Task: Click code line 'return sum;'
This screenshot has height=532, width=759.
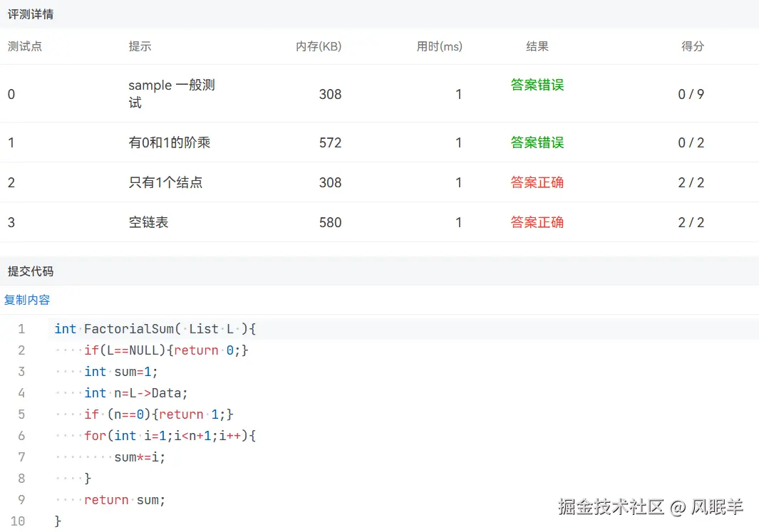Action: pos(125,500)
